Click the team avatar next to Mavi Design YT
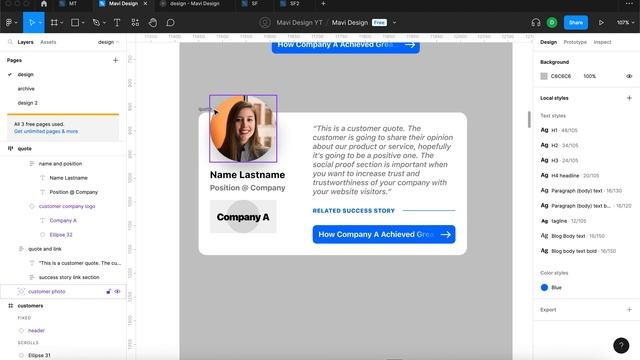The width and height of the screenshot is (640, 360). pos(264,23)
